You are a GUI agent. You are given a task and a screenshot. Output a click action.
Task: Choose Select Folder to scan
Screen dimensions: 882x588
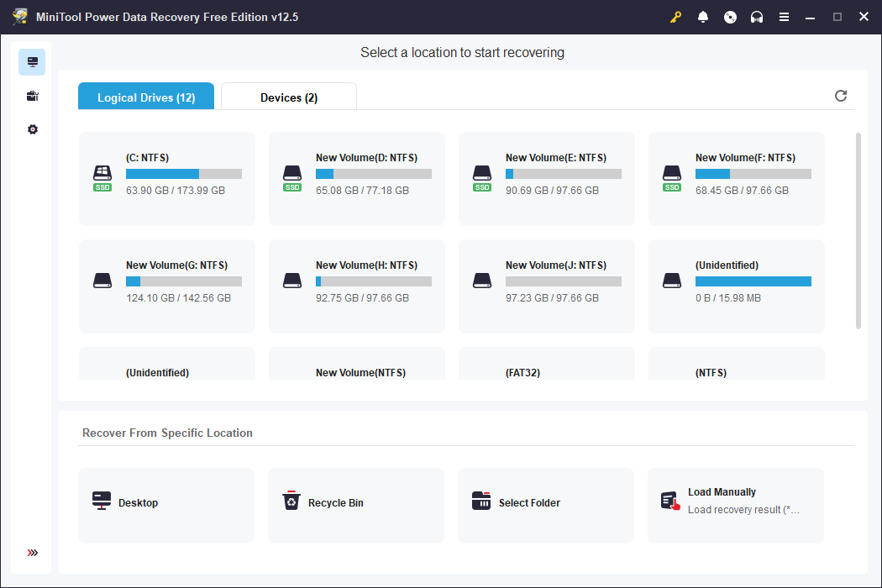tap(545, 504)
